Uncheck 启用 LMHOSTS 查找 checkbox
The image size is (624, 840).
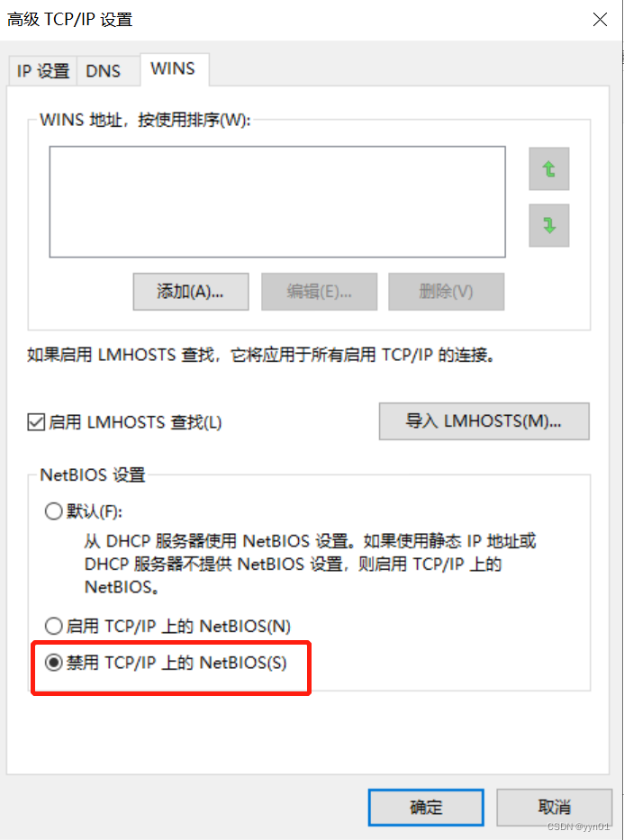tap(36, 422)
